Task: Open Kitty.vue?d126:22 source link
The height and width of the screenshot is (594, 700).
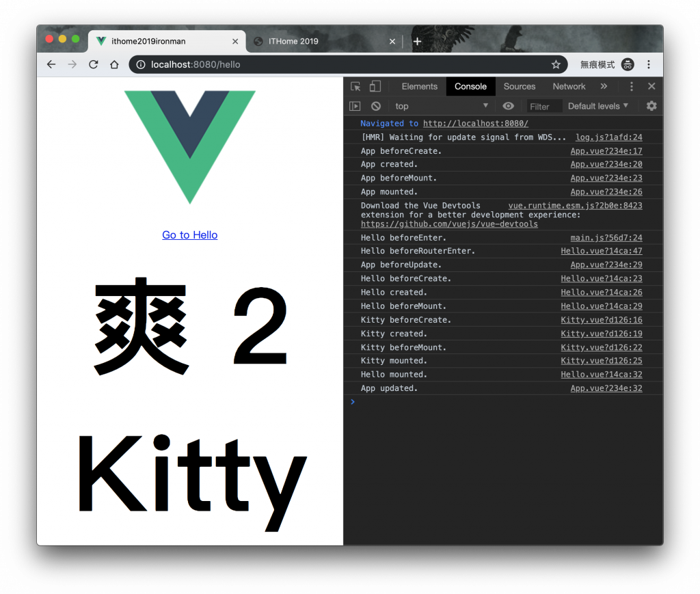Action: point(602,348)
